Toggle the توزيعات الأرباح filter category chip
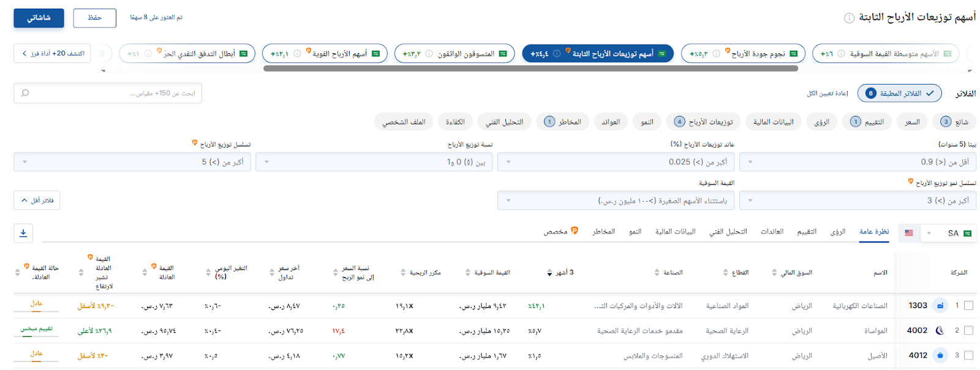Screen dimensions: 980x370 coord(703,122)
